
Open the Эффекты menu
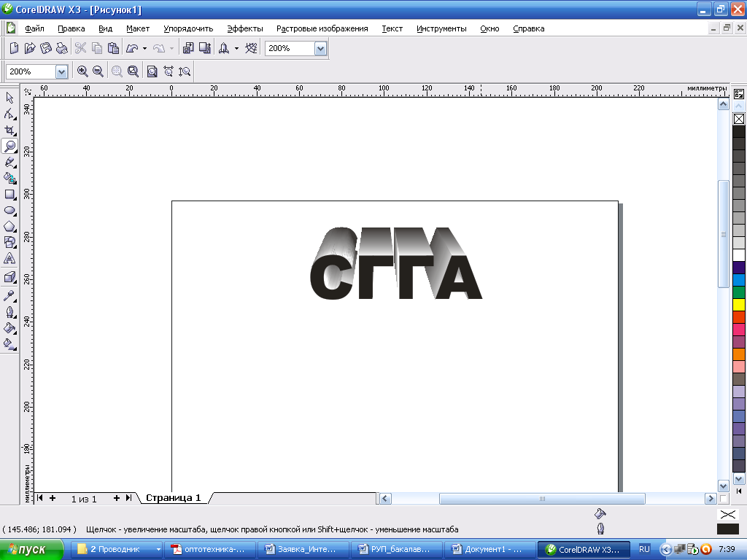coord(245,28)
